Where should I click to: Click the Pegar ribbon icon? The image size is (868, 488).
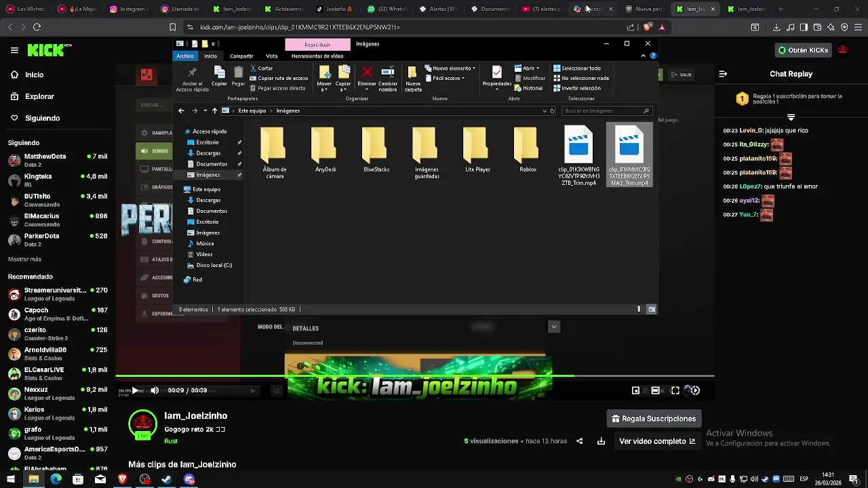click(x=238, y=76)
